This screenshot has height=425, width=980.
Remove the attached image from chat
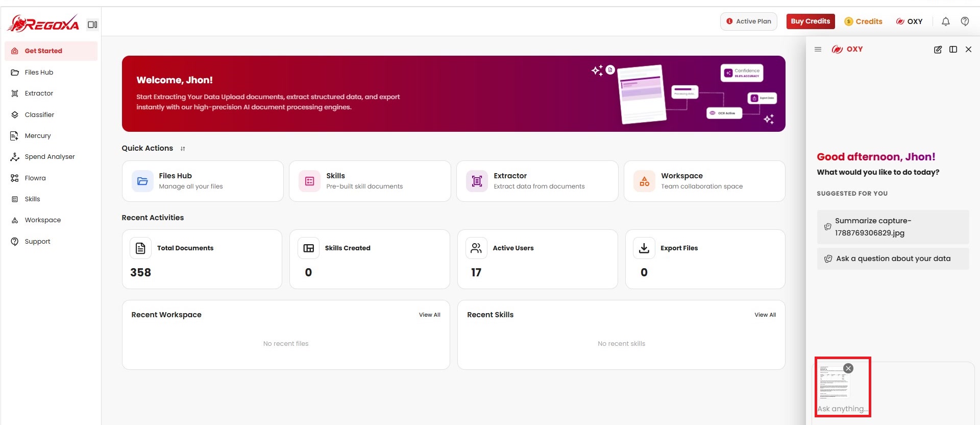click(848, 368)
